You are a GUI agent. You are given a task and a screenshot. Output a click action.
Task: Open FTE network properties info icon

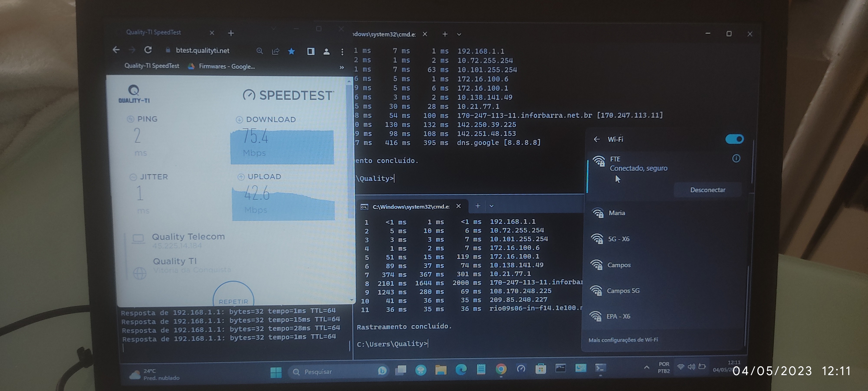[x=736, y=158]
